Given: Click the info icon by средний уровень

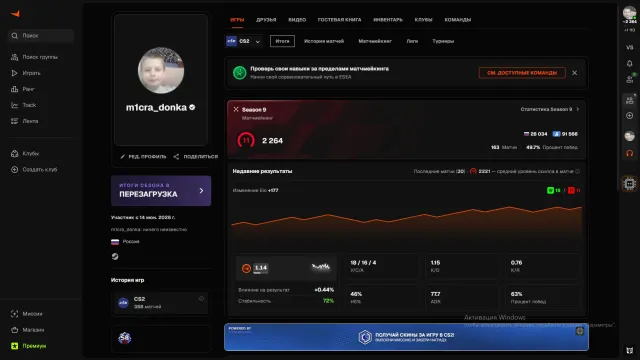Looking at the screenshot, I should pyautogui.click(x=578, y=171).
